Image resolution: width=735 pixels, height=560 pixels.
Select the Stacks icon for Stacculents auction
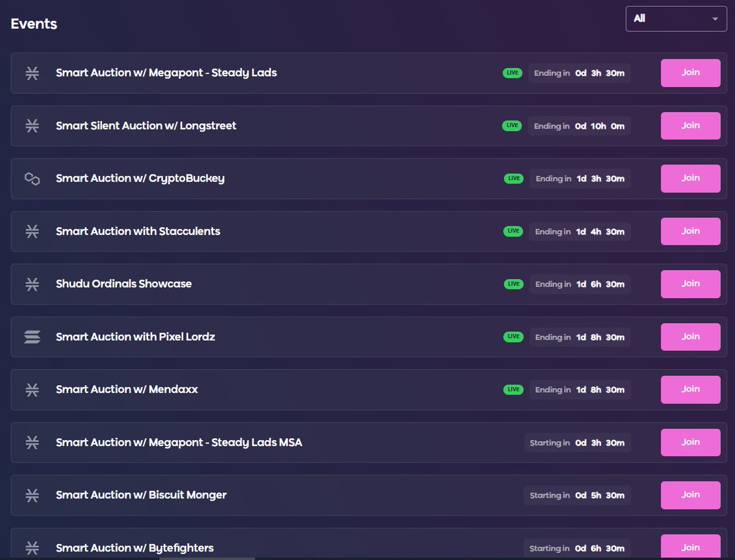coord(31,231)
